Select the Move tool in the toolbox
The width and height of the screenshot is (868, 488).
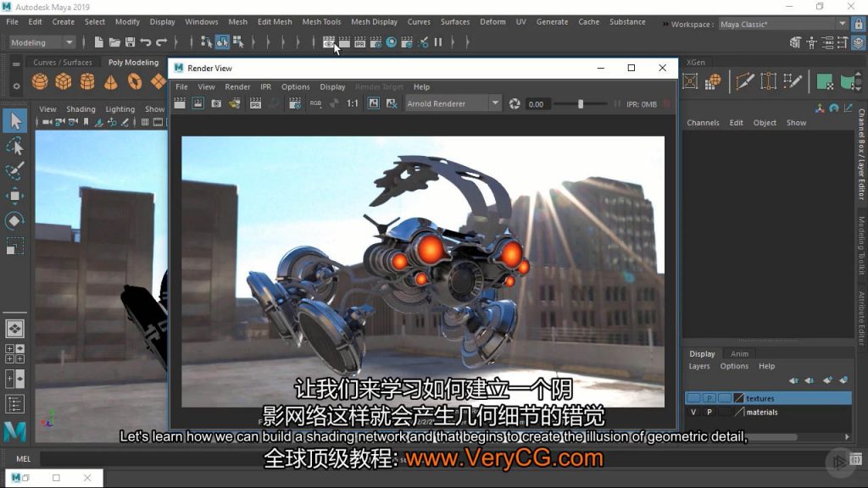pos(14,196)
